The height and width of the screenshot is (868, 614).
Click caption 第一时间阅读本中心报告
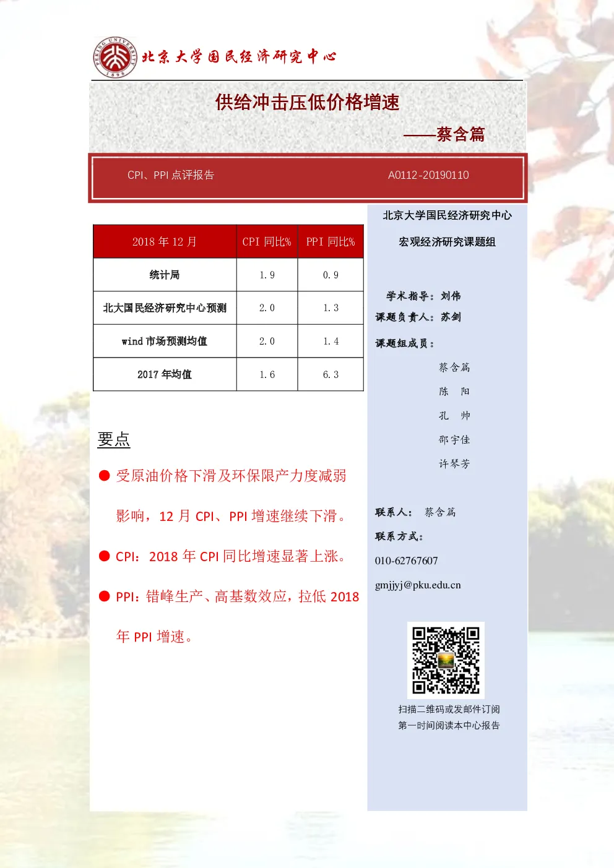(449, 725)
